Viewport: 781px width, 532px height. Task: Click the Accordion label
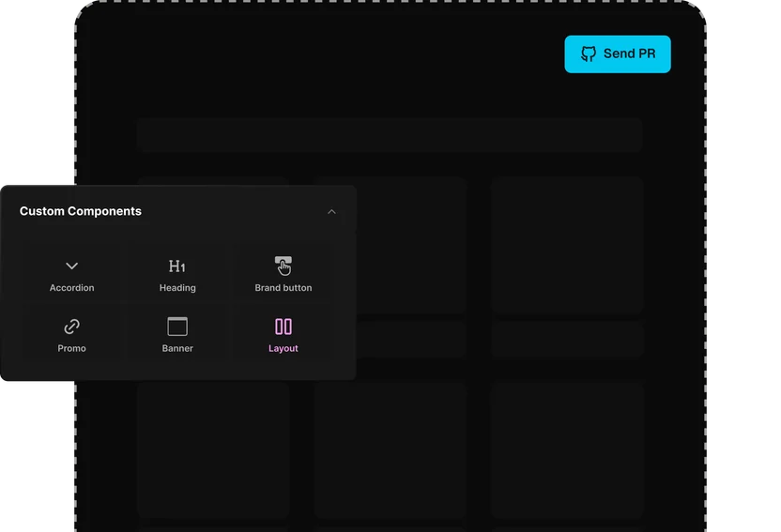click(71, 288)
